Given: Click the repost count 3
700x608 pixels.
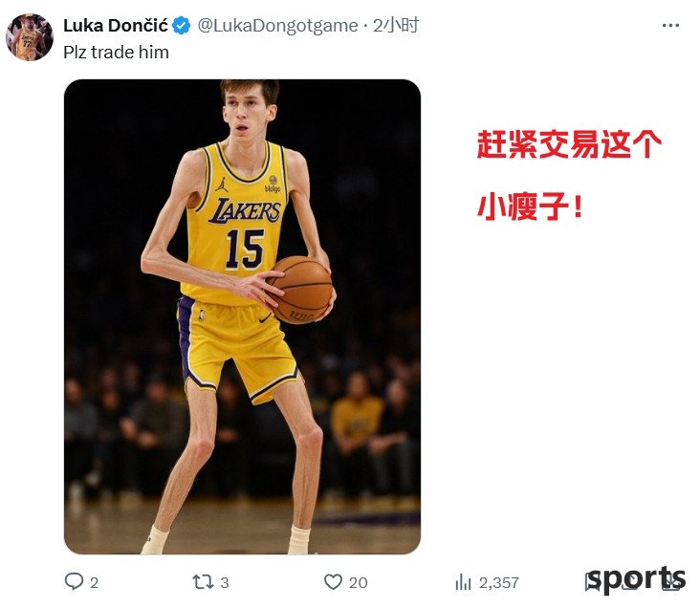Looking at the screenshot, I should [225, 582].
